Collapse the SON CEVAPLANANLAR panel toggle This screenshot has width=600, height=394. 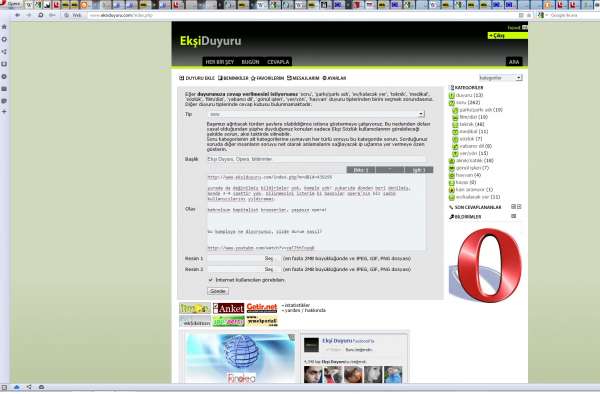[514, 207]
